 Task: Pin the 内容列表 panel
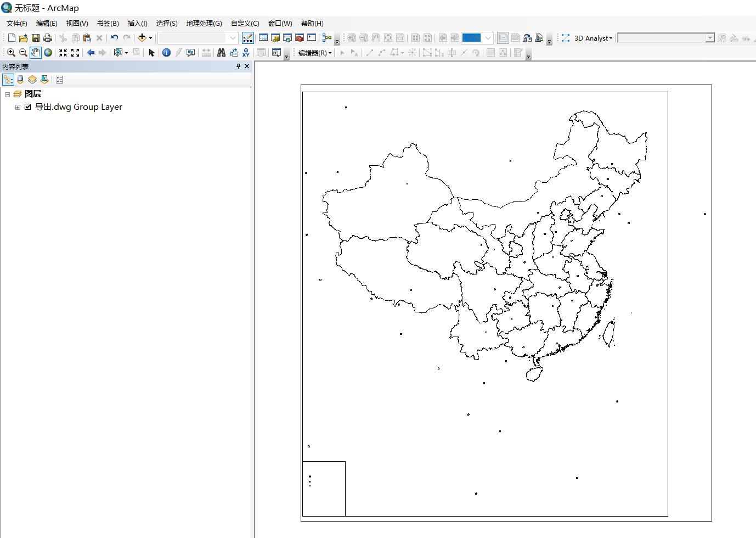point(238,66)
